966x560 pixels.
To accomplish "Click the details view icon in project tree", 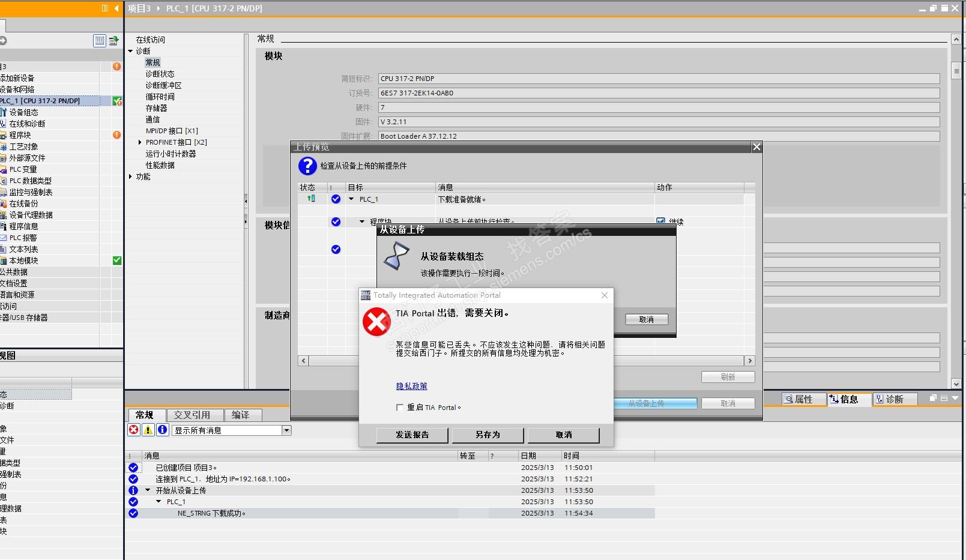I will (x=100, y=41).
